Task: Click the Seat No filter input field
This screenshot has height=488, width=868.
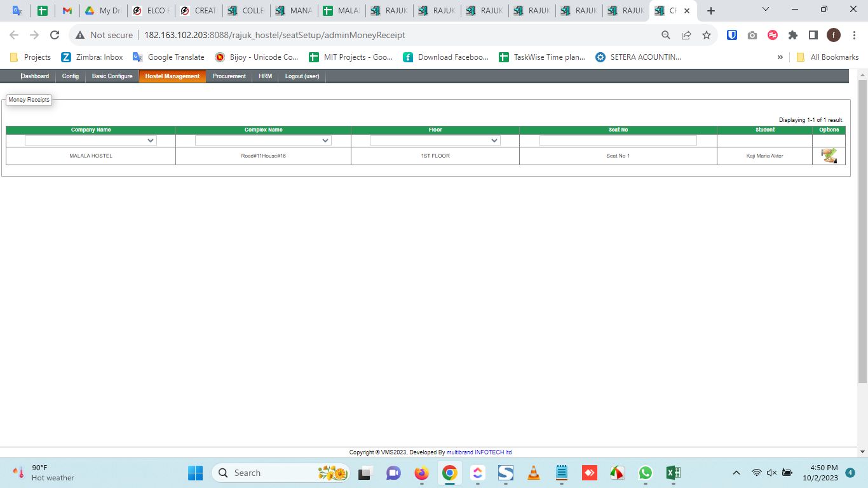Action: point(618,140)
